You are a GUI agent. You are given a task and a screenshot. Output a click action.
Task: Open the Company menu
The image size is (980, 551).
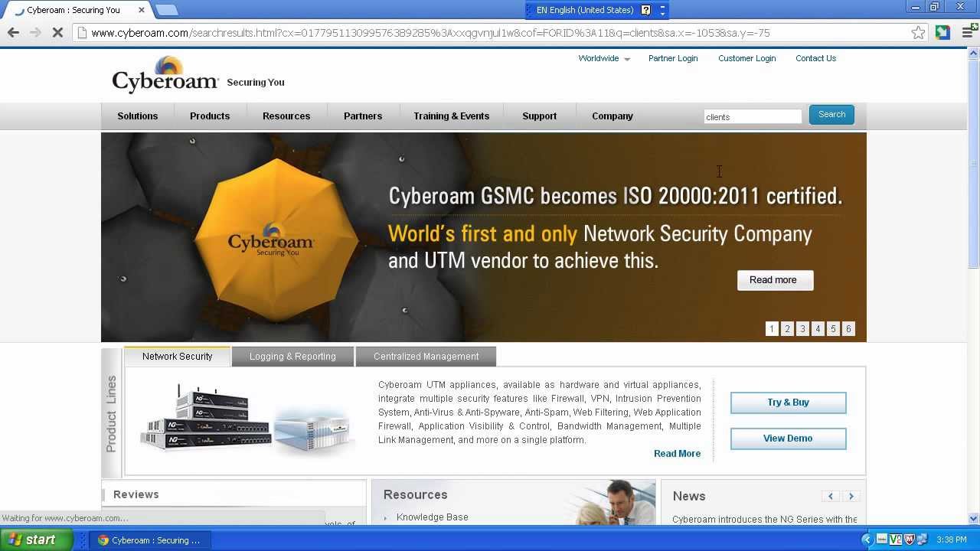point(612,116)
